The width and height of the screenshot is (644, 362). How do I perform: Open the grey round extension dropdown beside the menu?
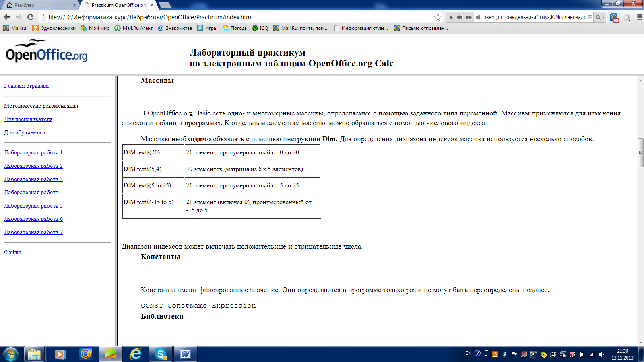pyautogui.click(x=627, y=17)
